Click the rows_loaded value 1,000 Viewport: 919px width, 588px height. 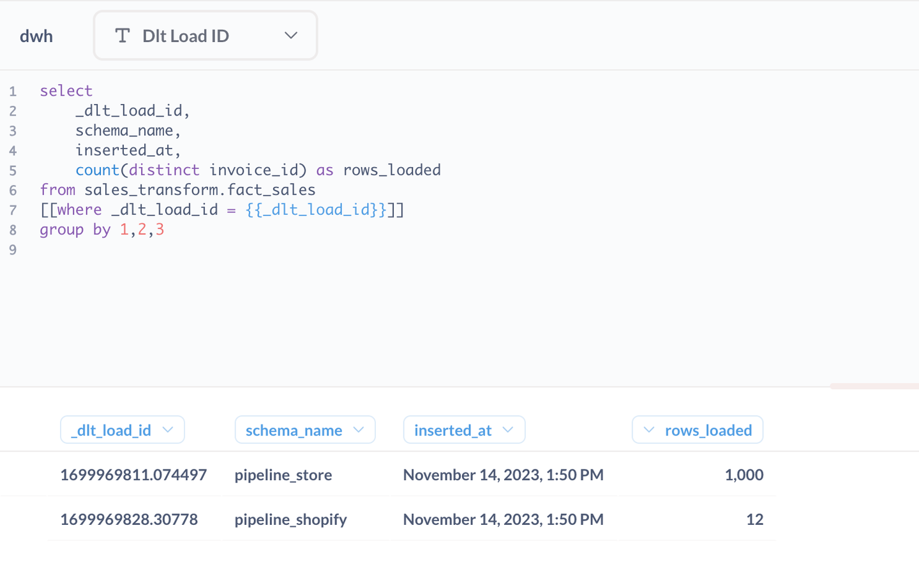click(744, 474)
